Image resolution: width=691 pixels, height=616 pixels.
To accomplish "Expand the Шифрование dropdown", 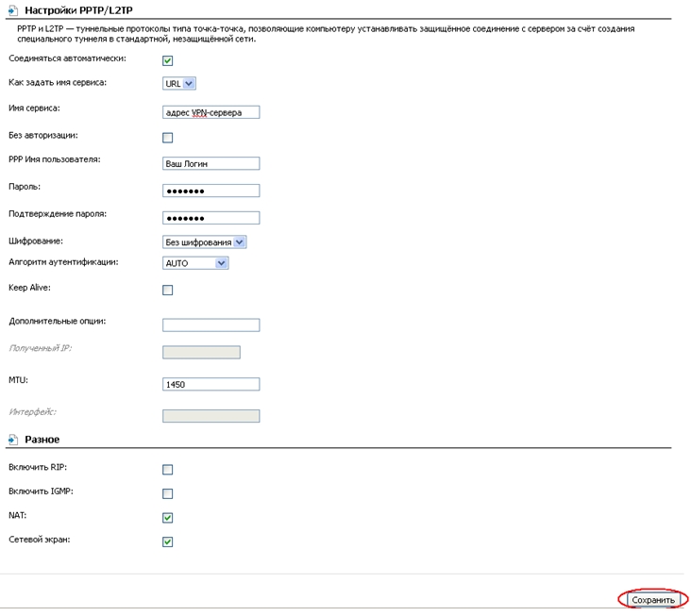I will pyautogui.click(x=204, y=242).
